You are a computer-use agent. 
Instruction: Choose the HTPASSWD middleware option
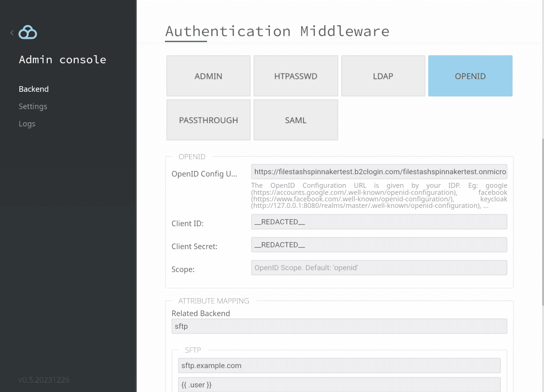[x=296, y=76]
